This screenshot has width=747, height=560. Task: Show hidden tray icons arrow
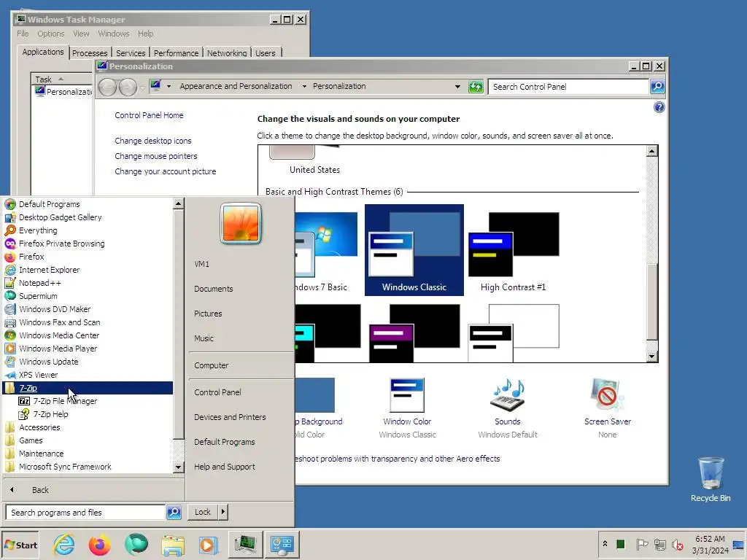point(605,543)
